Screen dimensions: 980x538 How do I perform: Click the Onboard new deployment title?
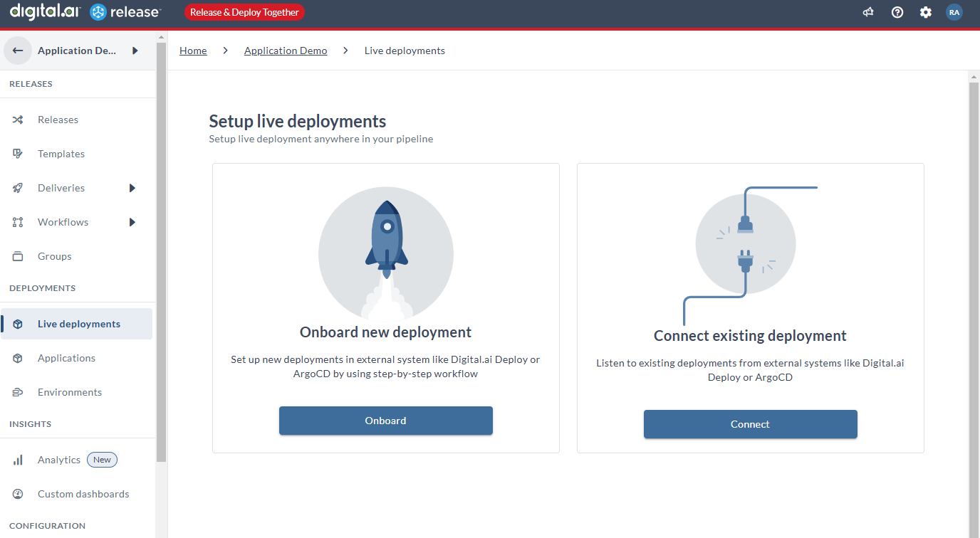coord(386,332)
